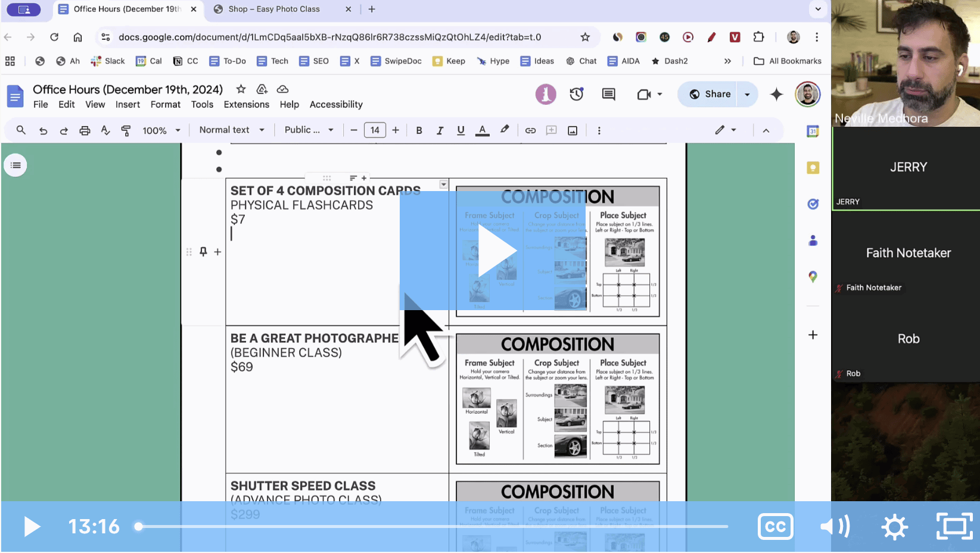
Task: Open the Gemini sparkle icon
Action: [776, 94]
